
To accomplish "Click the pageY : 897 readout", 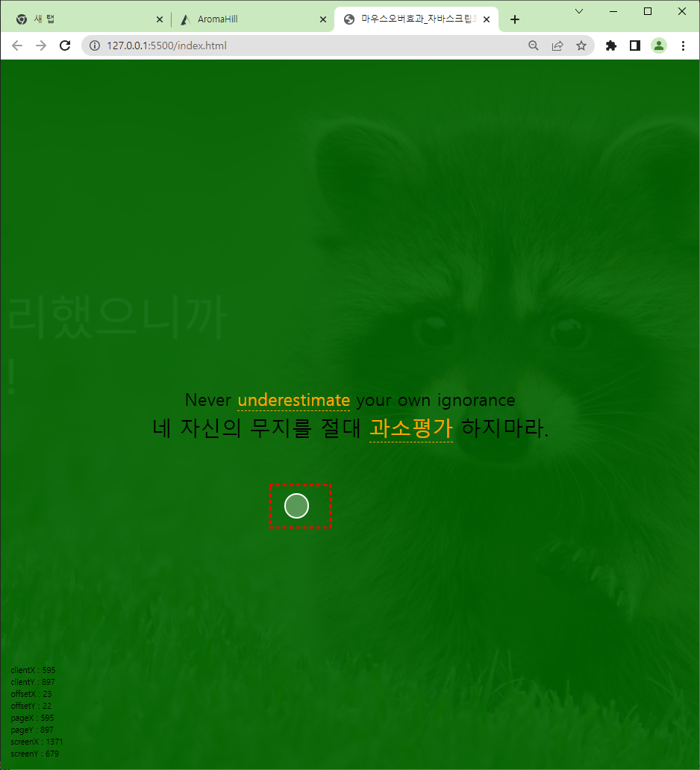I will click(x=32, y=730).
